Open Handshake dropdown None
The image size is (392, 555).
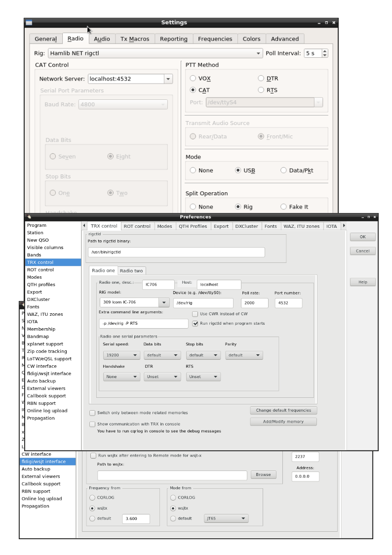click(121, 377)
